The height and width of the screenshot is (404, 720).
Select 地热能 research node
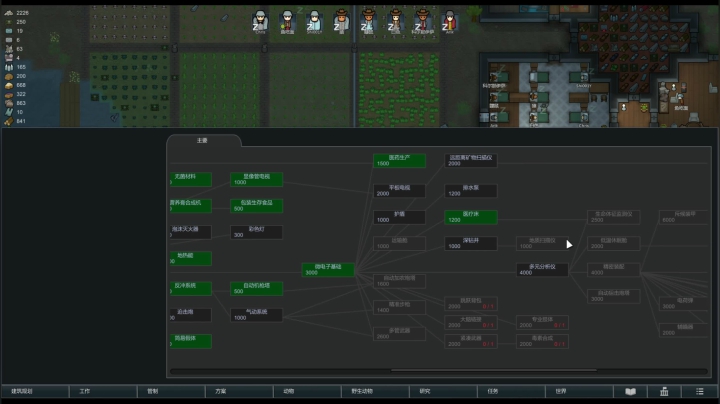coord(191,258)
